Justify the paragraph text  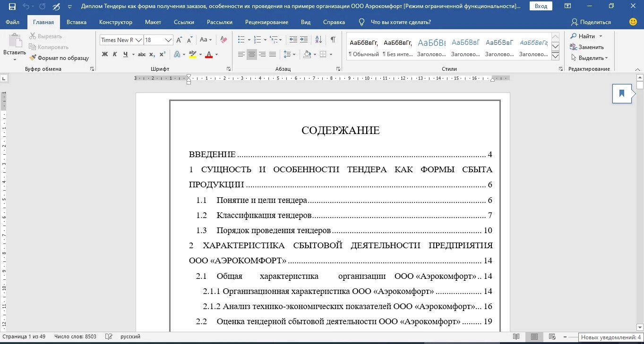click(273, 54)
